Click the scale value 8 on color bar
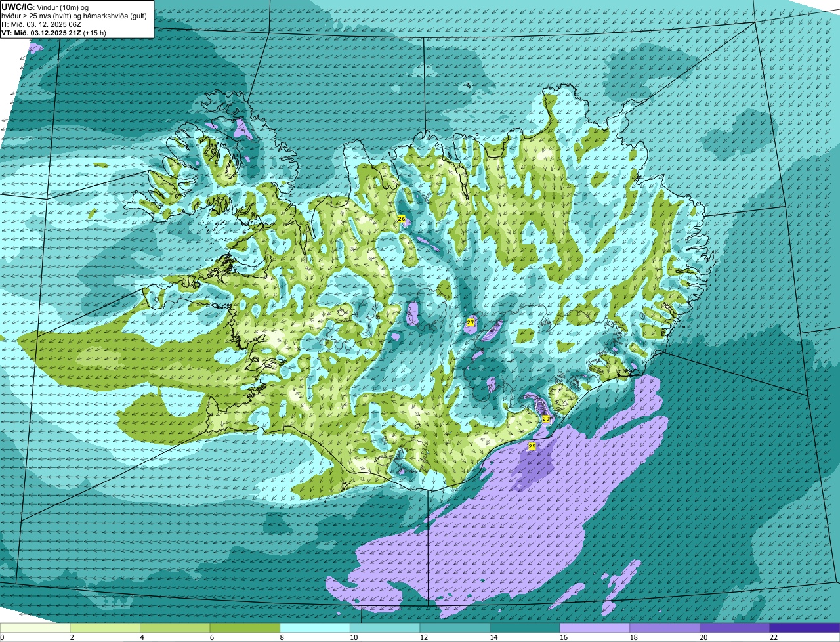The height and width of the screenshot is (642, 840). [x=282, y=637]
